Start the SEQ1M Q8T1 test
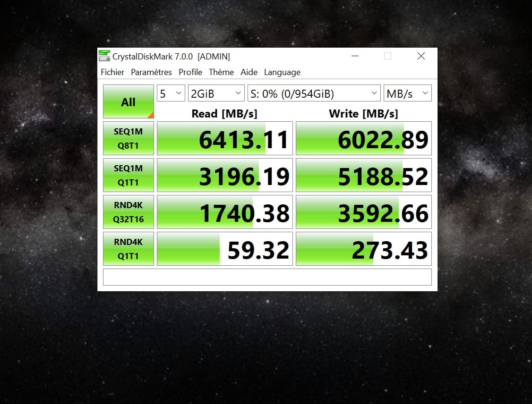The width and height of the screenshot is (532, 404). [x=128, y=138]
